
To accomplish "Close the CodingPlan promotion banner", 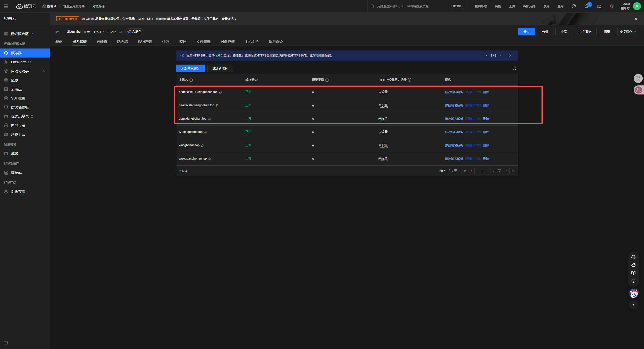I will (x=636, y=19).
